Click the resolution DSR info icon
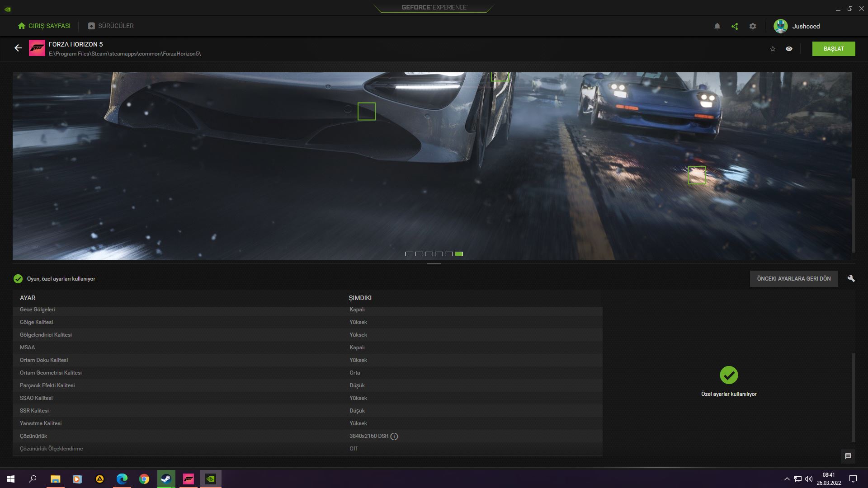 [394, 436]
